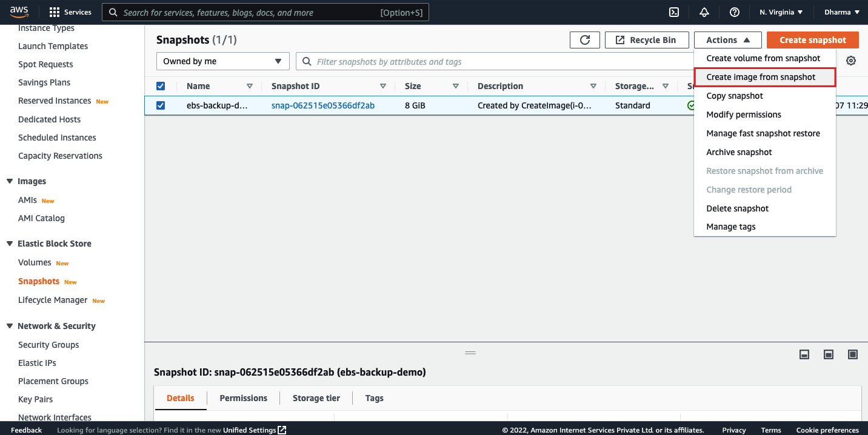
Task: Open Launch Templates in sidebar
Action: tap(53, 46)
